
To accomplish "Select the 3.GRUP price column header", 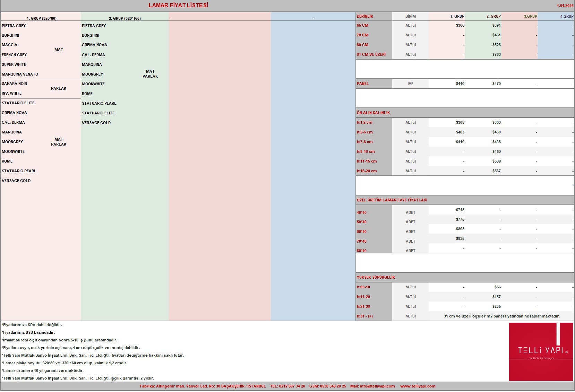I will coord(530,16).
